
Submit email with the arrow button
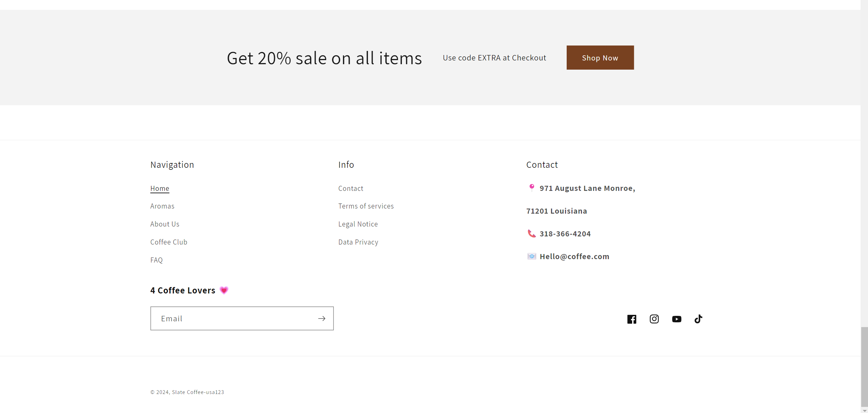point(321,318)
